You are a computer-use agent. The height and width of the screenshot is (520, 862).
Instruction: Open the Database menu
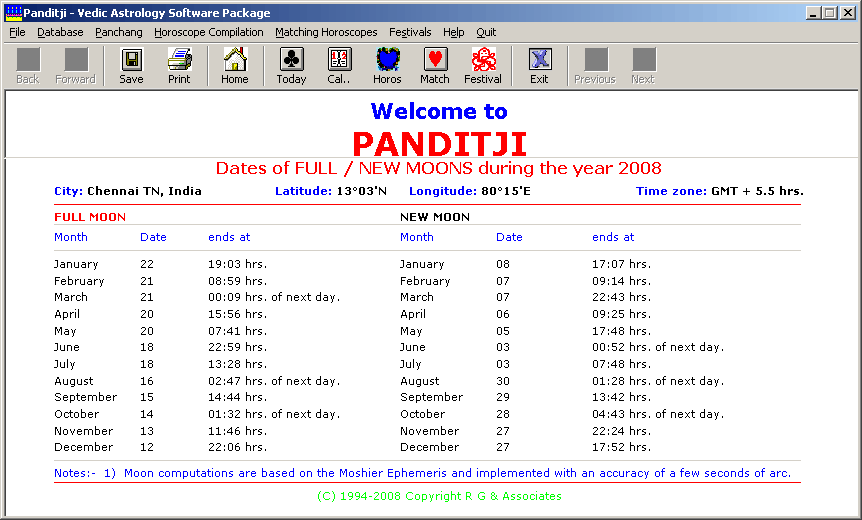[60, 32]
